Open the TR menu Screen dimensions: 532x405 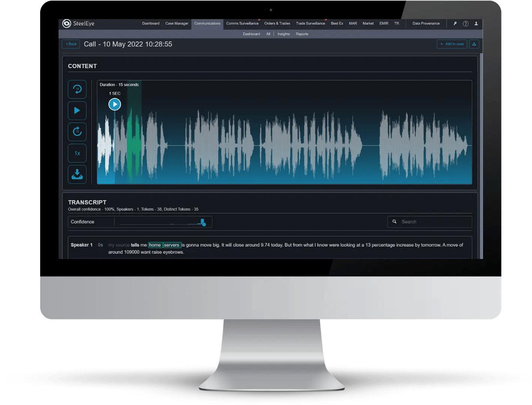click(x=397, y=23)
